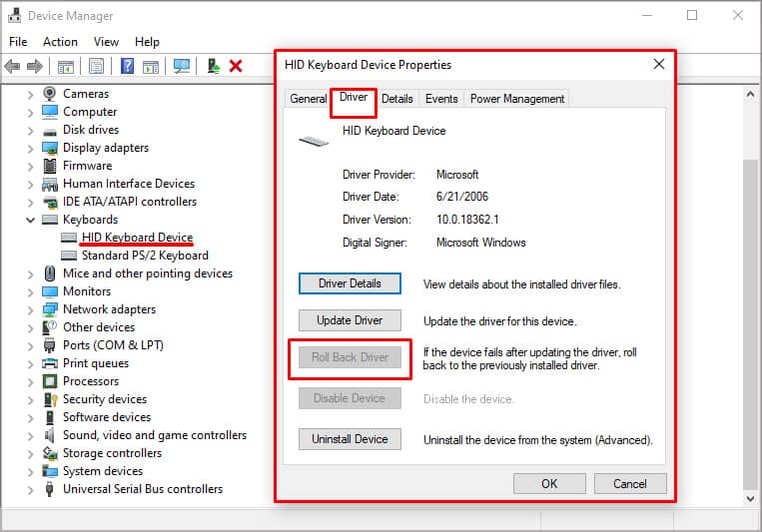Click the blue Help question-mark toolbar icon
Image resolution: width=762 pixels, height=532 pixels.
pyautogui.click(x=127, y=66)
